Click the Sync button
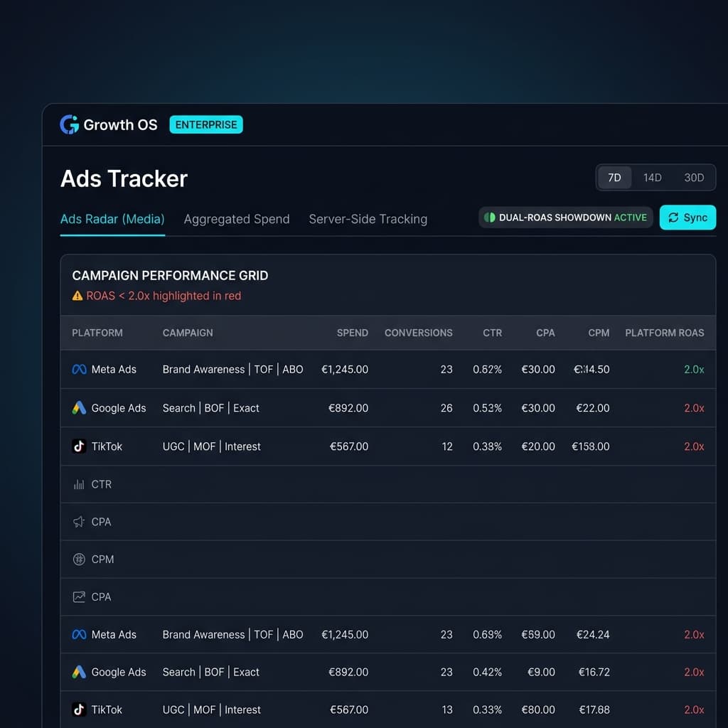The width and height of the screenshot is (728, 728). click(687, 218)
